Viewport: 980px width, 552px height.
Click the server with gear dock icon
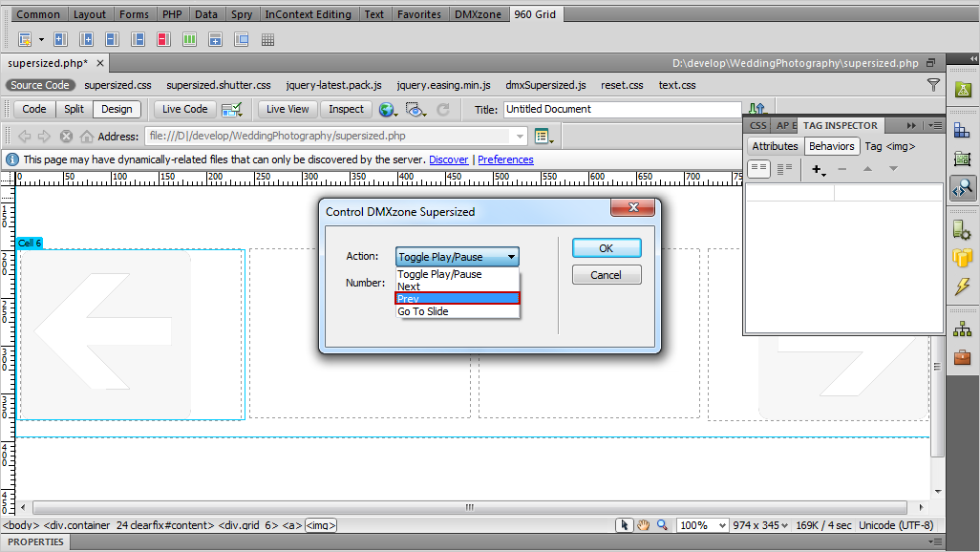[963, 230]
